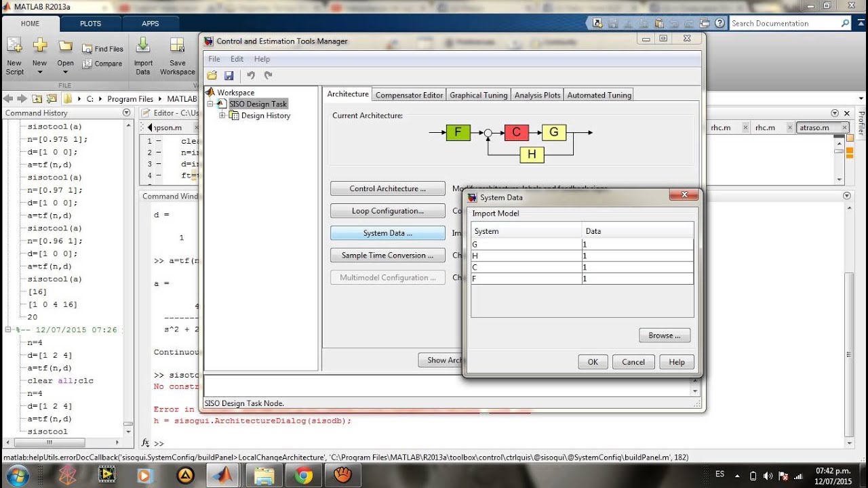Open the dropdown arrow under Open

(x=65, y=73)
